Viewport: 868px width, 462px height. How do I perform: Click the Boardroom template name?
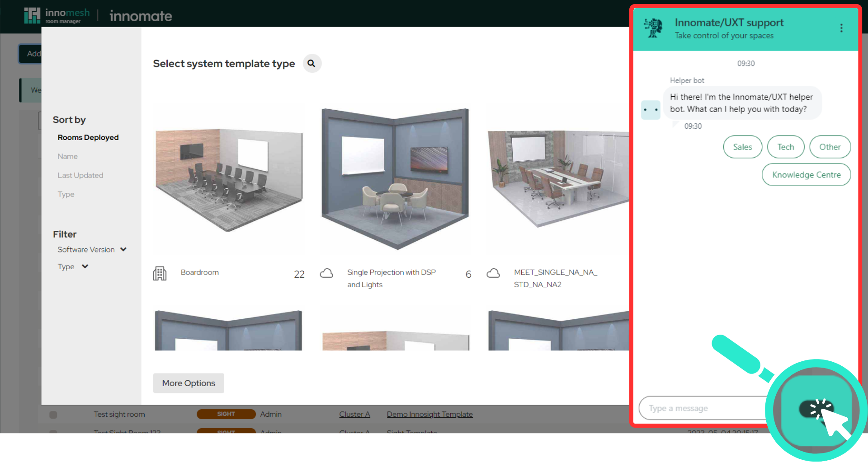pos(199,272)
